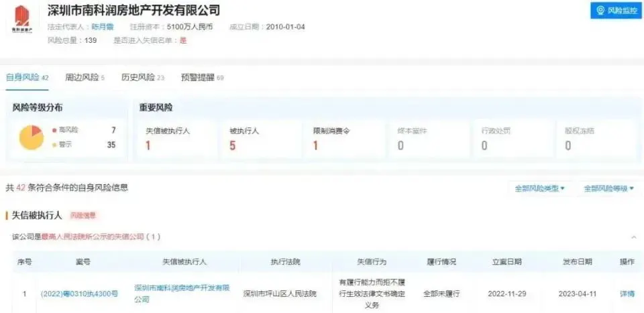Click 发布日期 column header
This screenshot has height=313, width=644.
pos(578,261)
